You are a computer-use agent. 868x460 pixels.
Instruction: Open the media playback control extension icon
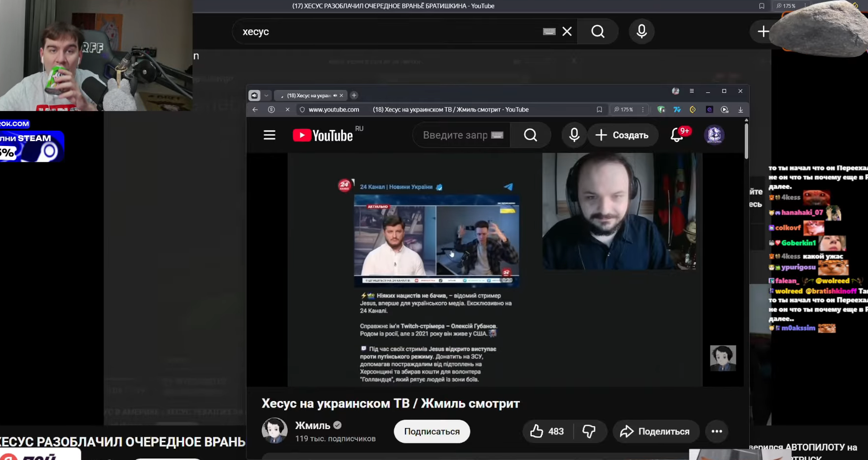[x=725, y=110]
